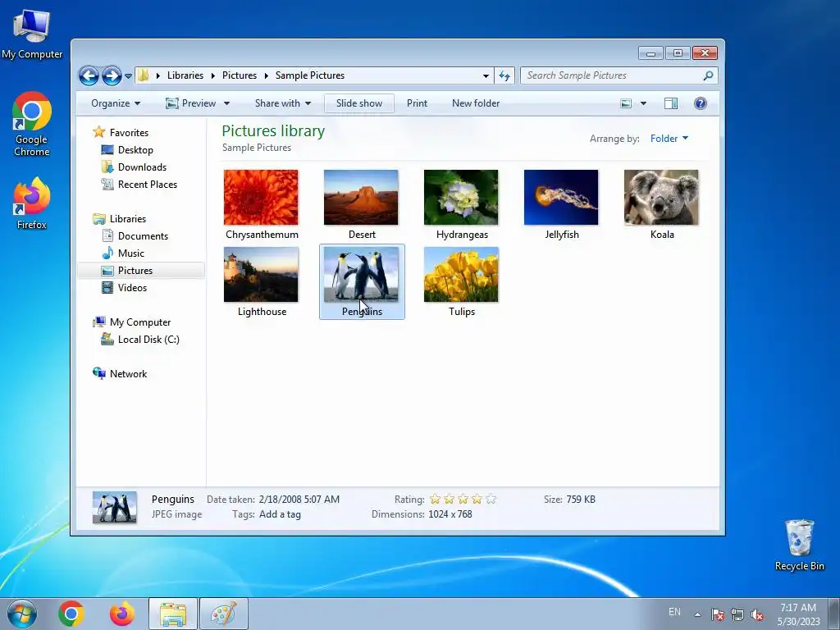The height and width of the screenshot is (630, 840).
Task: Select the Pictures library in the sidebar
Action: coord(135,271)
